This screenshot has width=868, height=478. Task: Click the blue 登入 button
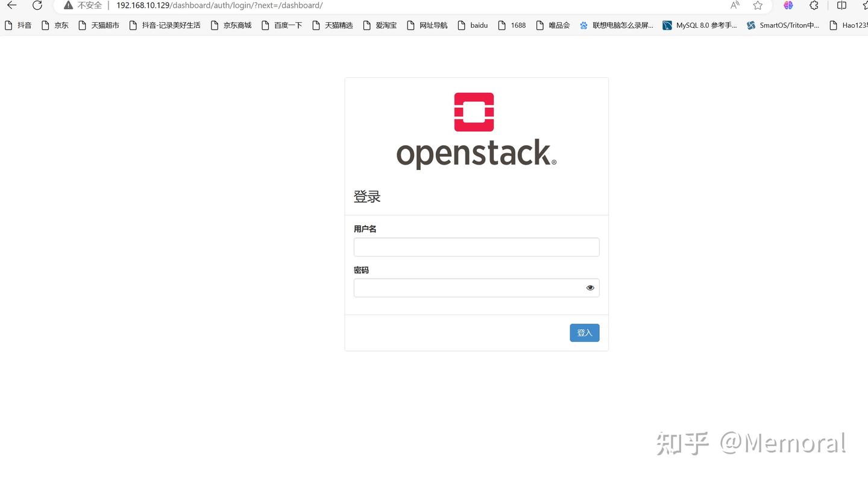[583, 332]
